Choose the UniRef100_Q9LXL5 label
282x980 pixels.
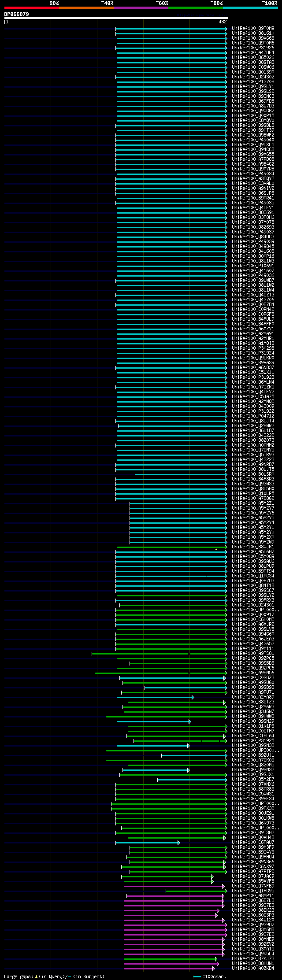253,144
